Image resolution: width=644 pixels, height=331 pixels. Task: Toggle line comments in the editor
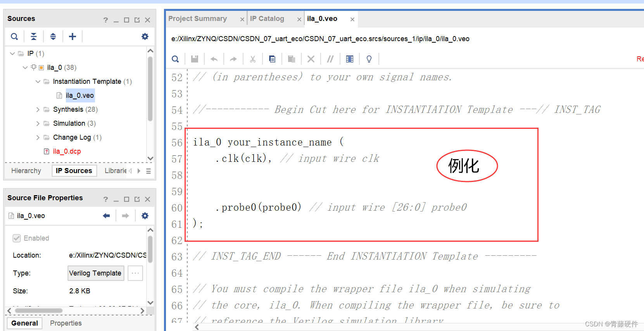click(x=330, y=59)
